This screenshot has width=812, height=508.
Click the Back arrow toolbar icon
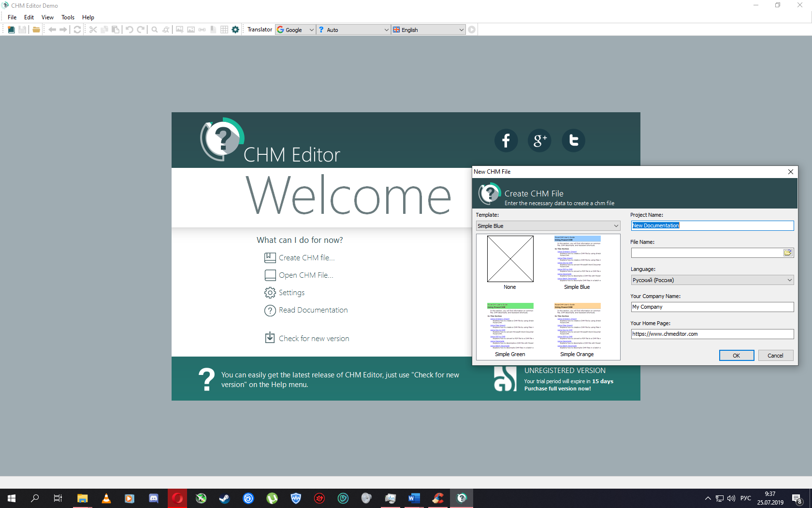[52, 30]
